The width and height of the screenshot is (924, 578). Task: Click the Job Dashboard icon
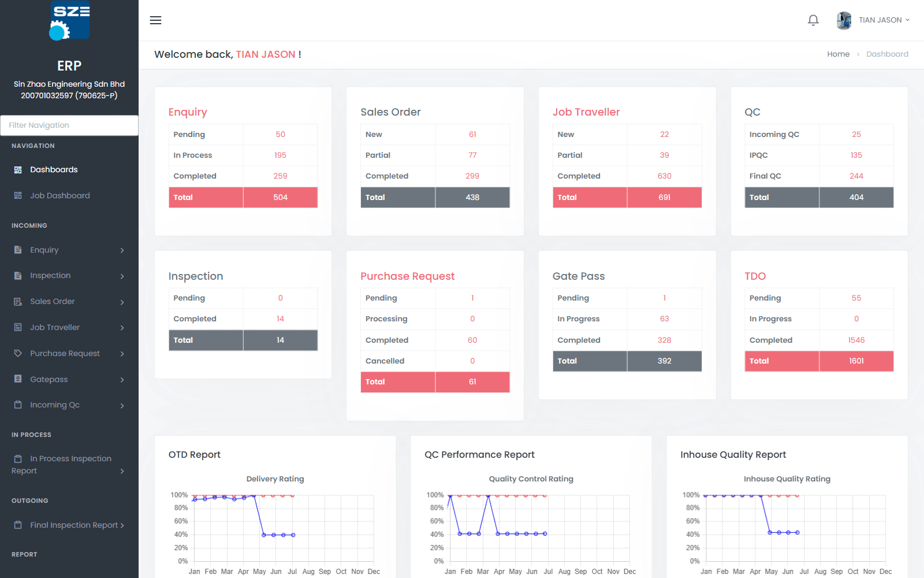click(18, 195)
